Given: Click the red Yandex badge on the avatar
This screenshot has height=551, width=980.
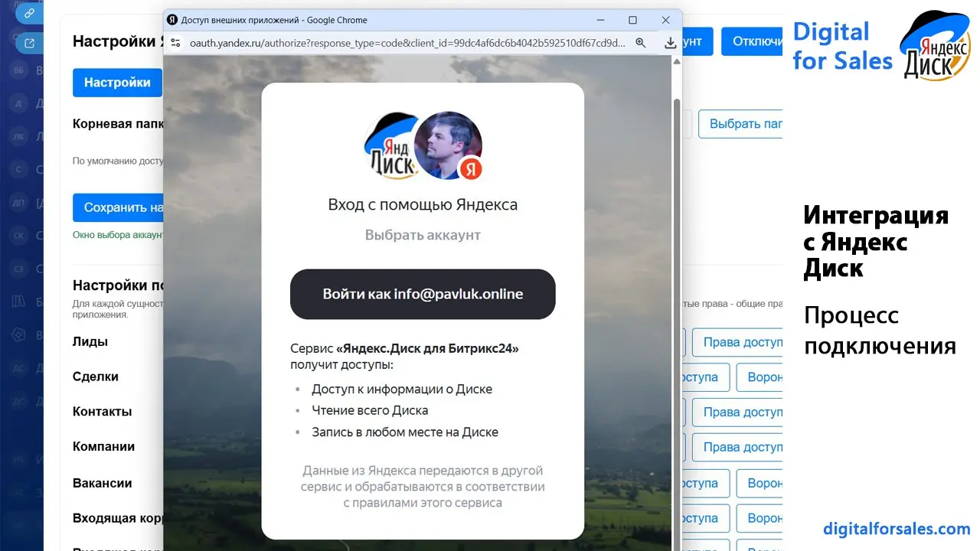Looking at the screenshot, I should tap(471, 168).
